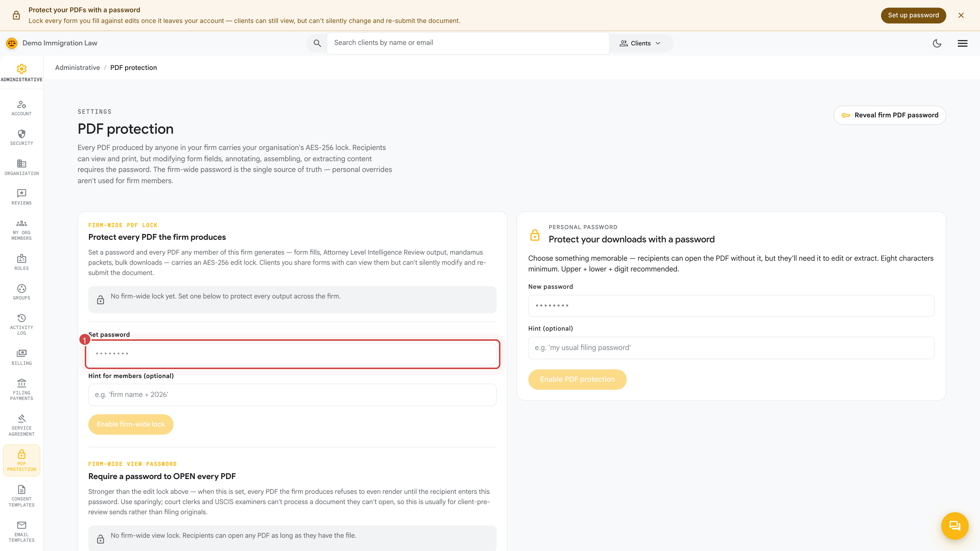Dismiss the password banner
The width and height of the screenshot is (980, 551).
click(x=961, y=15)
